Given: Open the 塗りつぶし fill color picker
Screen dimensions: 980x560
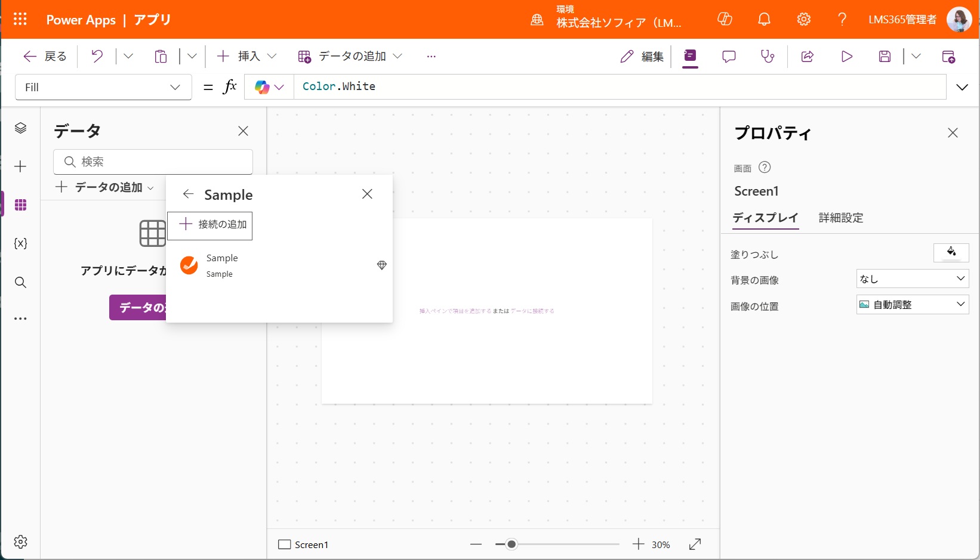Looking at the screenshot, I should pos(951,252).
